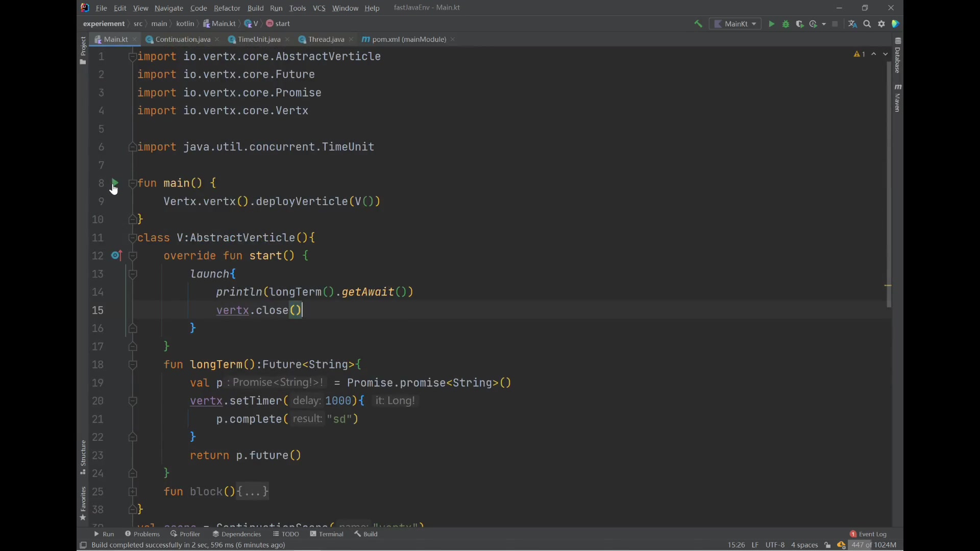Open the Refactor menu
Screen dimensions: 980x551
coord(227,8)
